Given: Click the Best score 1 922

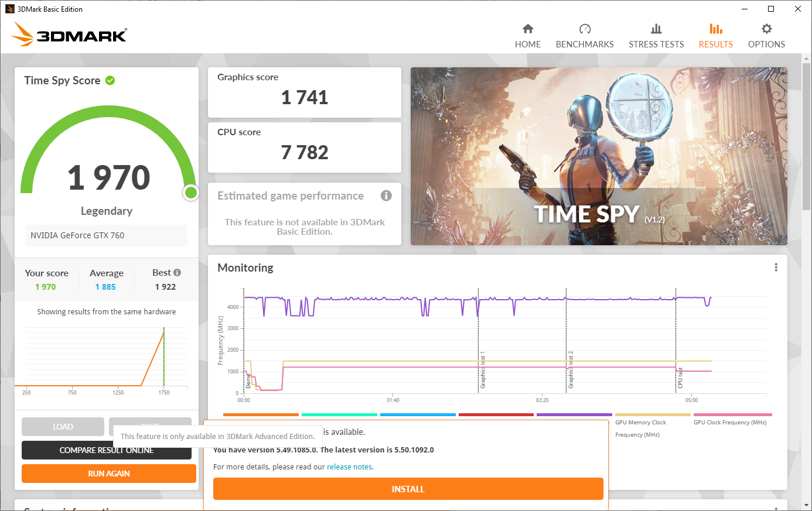Looking at the screenshot, I should coord(165,287).
